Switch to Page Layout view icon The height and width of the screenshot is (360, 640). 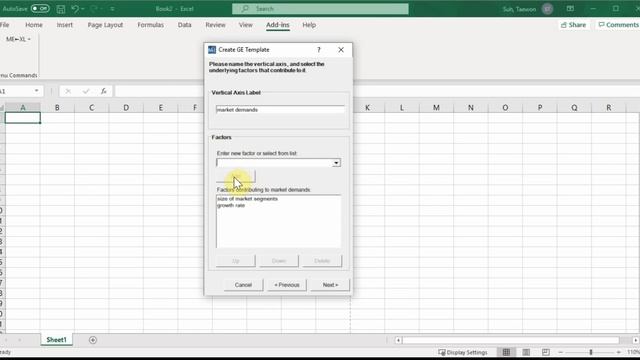point(526,352)
